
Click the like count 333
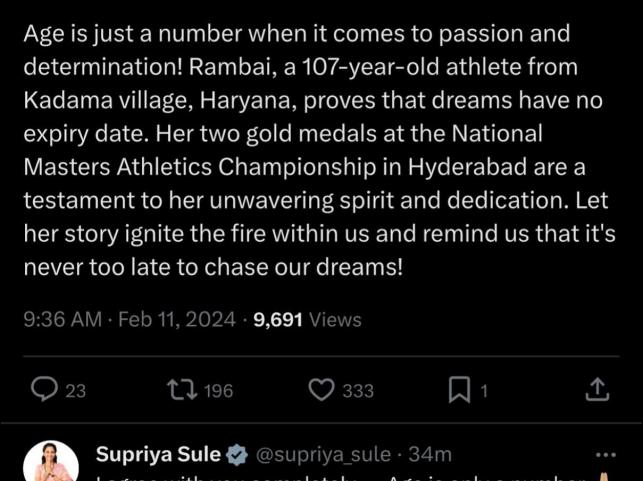(358, 391)
